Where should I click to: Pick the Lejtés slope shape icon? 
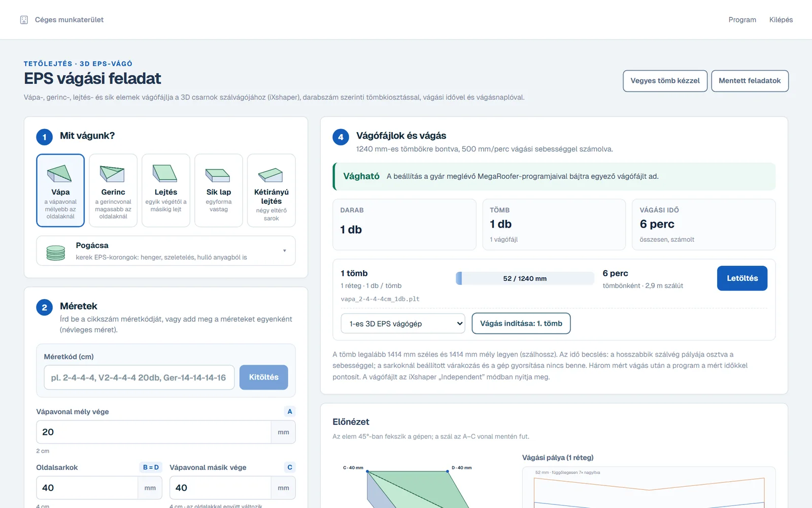coord(165,173)
